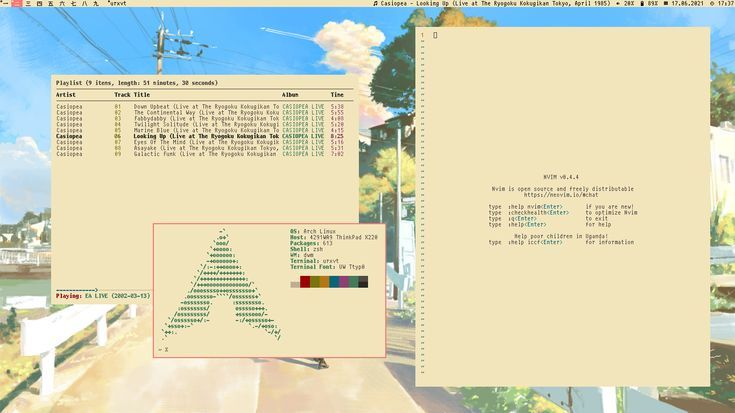Viewport: 735px width, 413px height.
Task: Click the dark red swatch in neofetch
Action: (x=305, y=282)
